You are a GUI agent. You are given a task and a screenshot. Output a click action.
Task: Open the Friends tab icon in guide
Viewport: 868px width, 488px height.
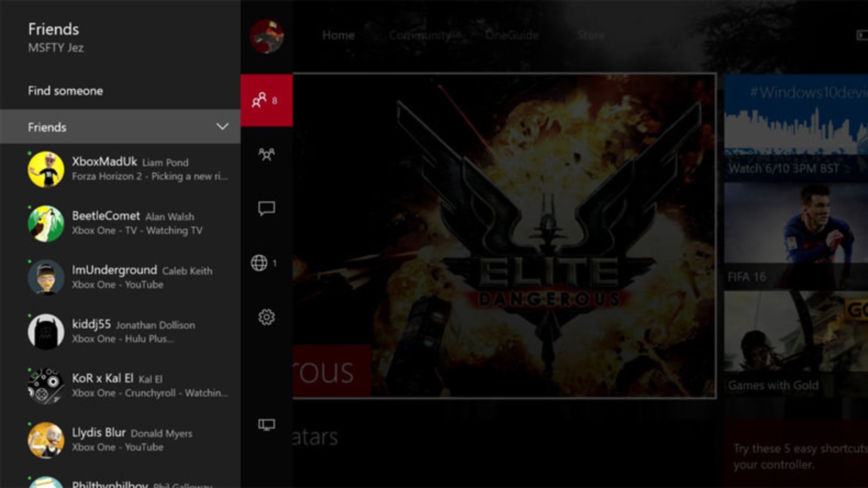266,100
